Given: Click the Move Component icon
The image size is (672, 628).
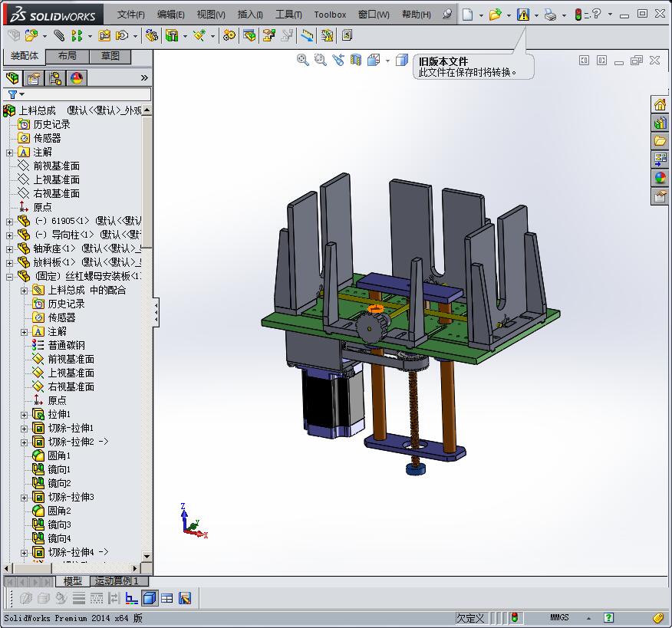Looking at the screenshot, I should click(x=122, y=35).
